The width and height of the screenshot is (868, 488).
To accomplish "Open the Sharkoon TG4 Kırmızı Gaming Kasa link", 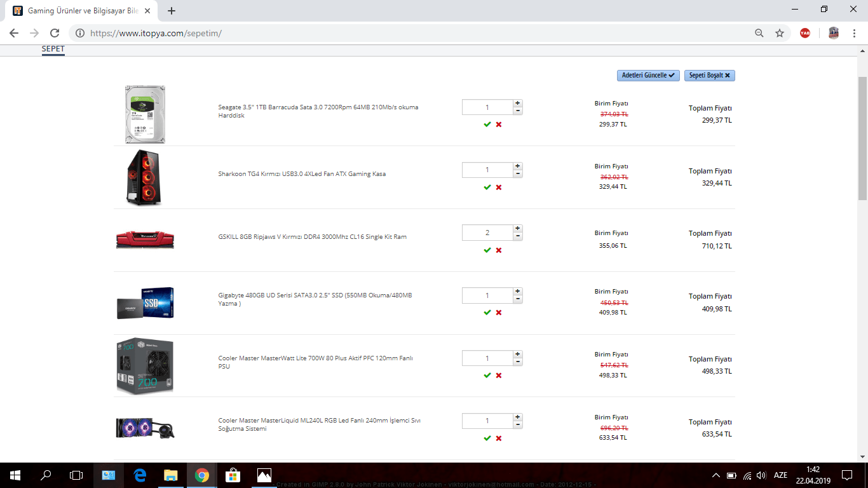I will click(x=302, y=174).
